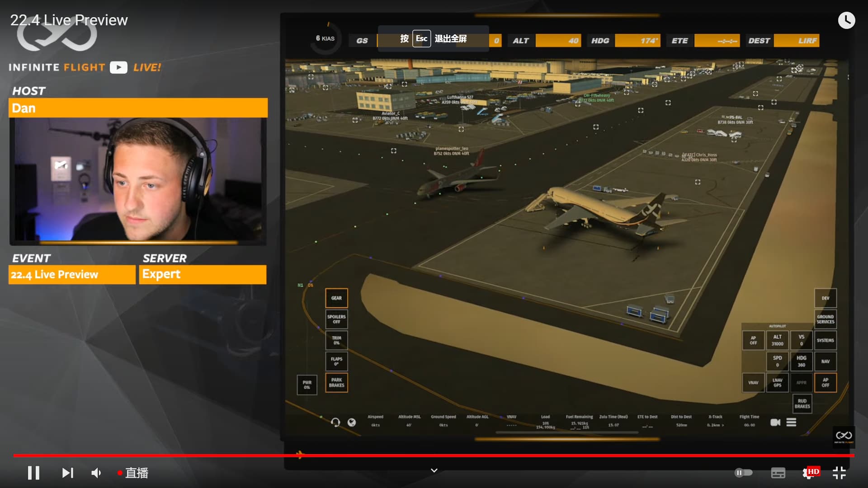Skip to next video
Viewport: 868px width, 488px height.
[x=67, y=473]
